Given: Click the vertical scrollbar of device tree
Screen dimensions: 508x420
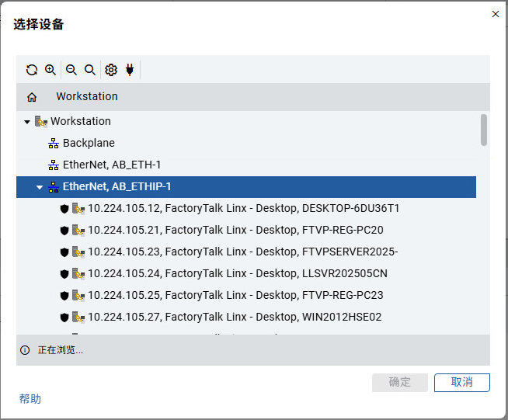Looking at the screenshot, I should (484, 130).
